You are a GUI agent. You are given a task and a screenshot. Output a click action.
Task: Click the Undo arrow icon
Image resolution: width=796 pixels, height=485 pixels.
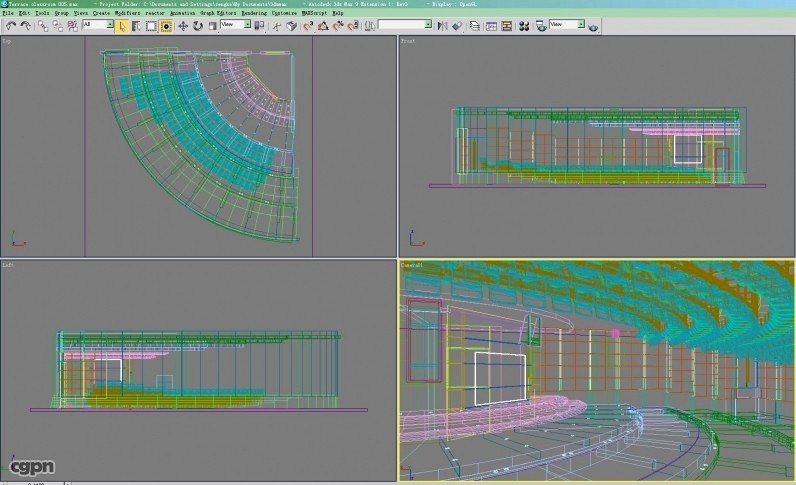pos(11,25)
